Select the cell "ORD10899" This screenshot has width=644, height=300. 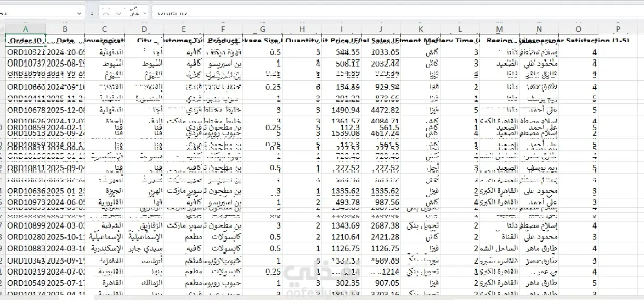click(x=25, y=225)
